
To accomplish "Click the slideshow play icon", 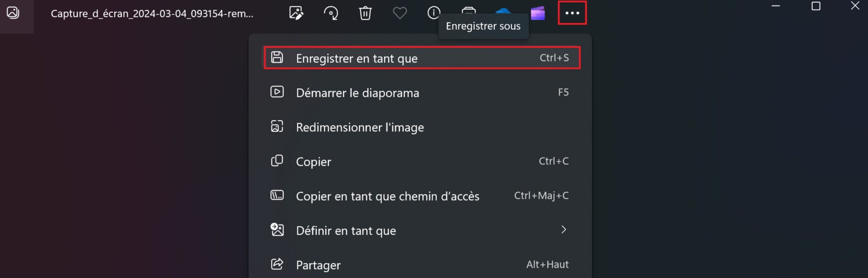I will pyautogui.click(x=277, y=92).
